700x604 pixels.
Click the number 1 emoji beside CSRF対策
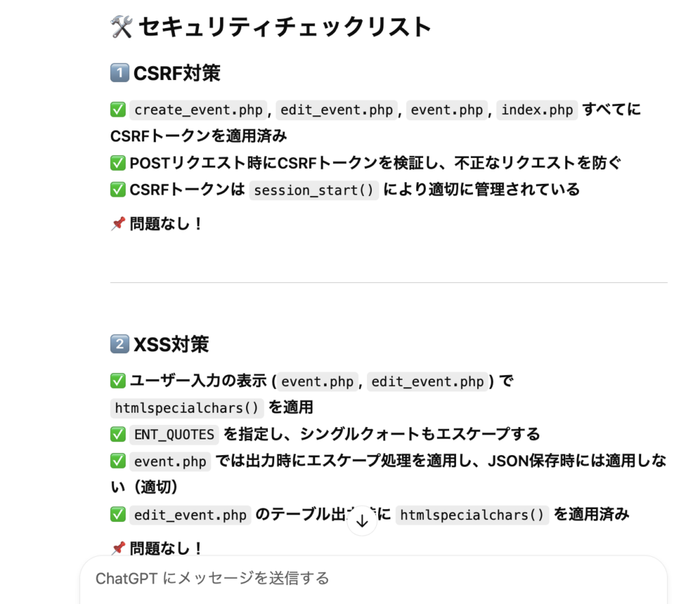(118, 73)
